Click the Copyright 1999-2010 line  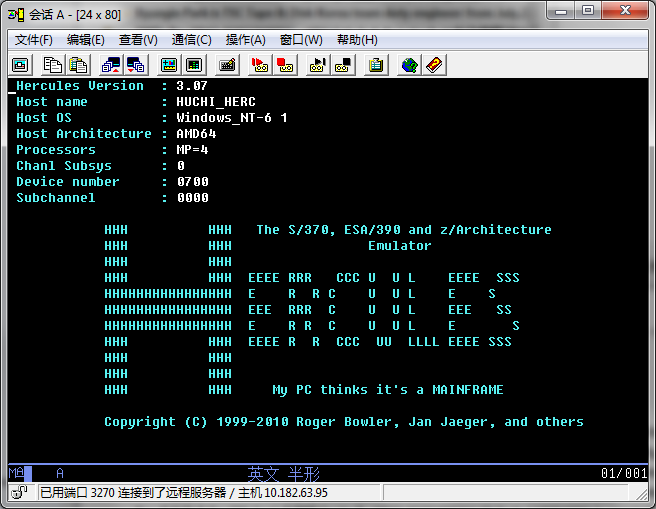[344, 422]
